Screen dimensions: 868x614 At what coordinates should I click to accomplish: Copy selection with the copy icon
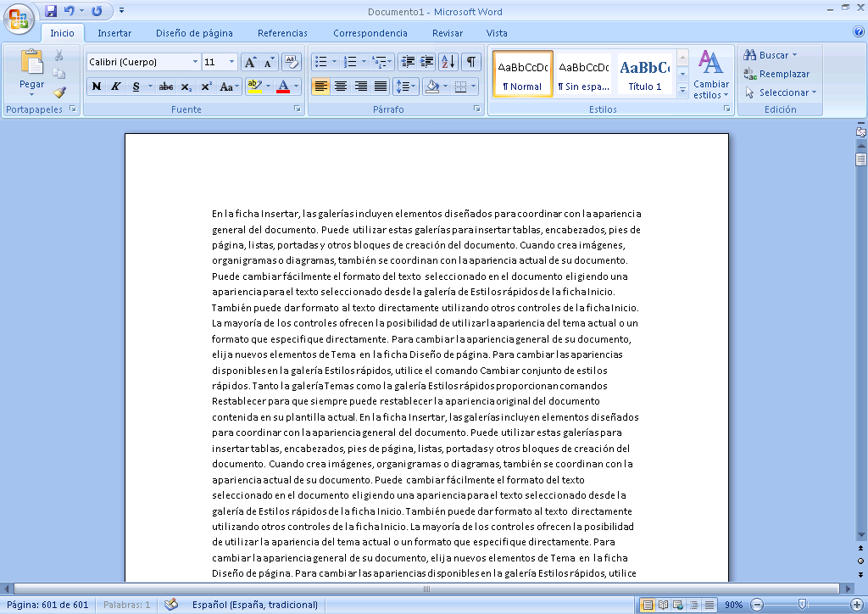(58, 74)
